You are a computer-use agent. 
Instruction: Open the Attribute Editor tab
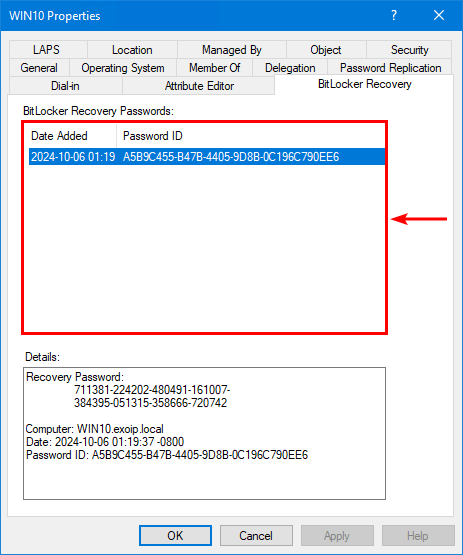pyautogui.click(x=199, y=86)
